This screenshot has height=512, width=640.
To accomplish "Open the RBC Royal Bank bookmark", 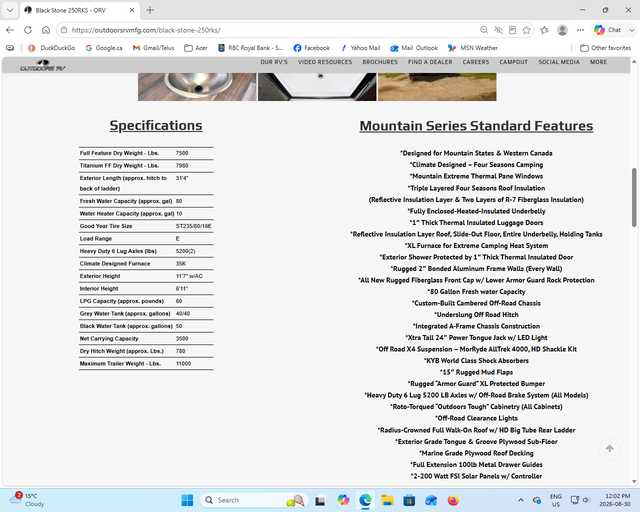I will pyautogui.click(x=250, y=48).
